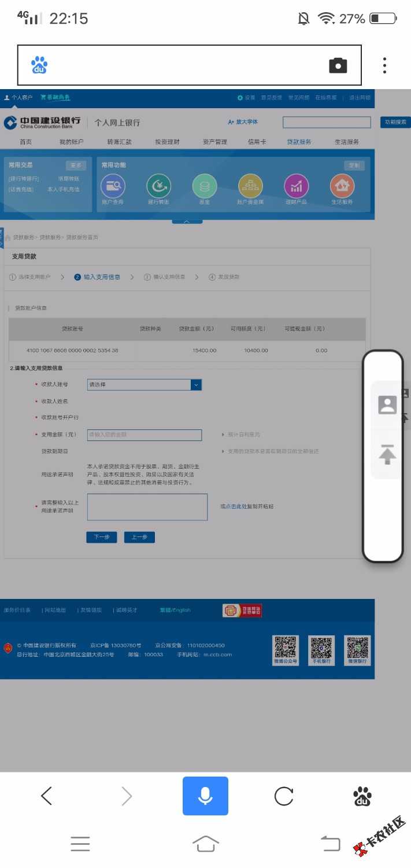Open camera search in the Baidu bar

(338, 65)
